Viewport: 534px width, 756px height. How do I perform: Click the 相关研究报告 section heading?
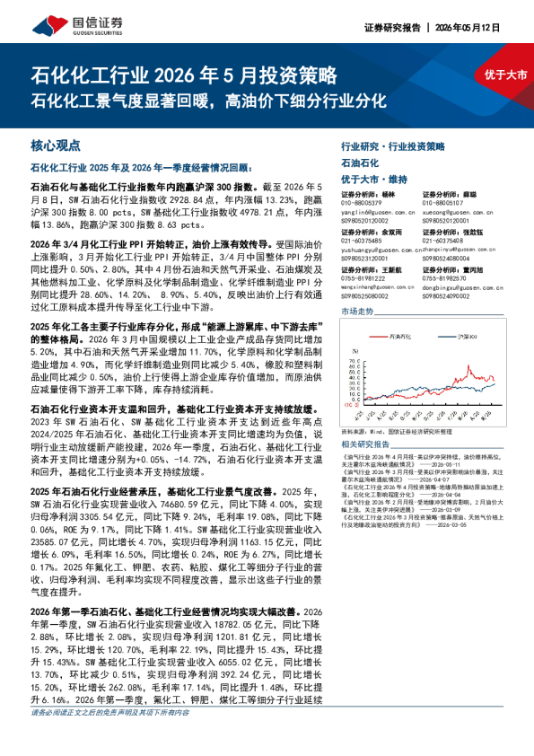[365, 444]
